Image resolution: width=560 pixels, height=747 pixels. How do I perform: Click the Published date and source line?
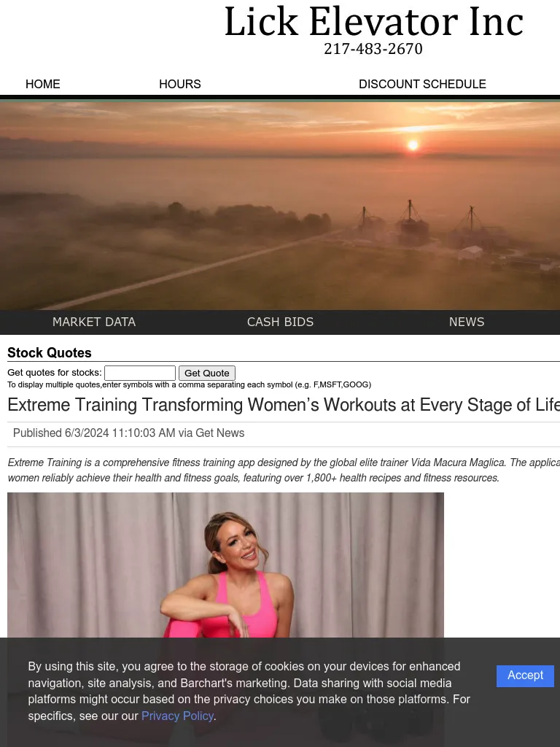point(129,433)
